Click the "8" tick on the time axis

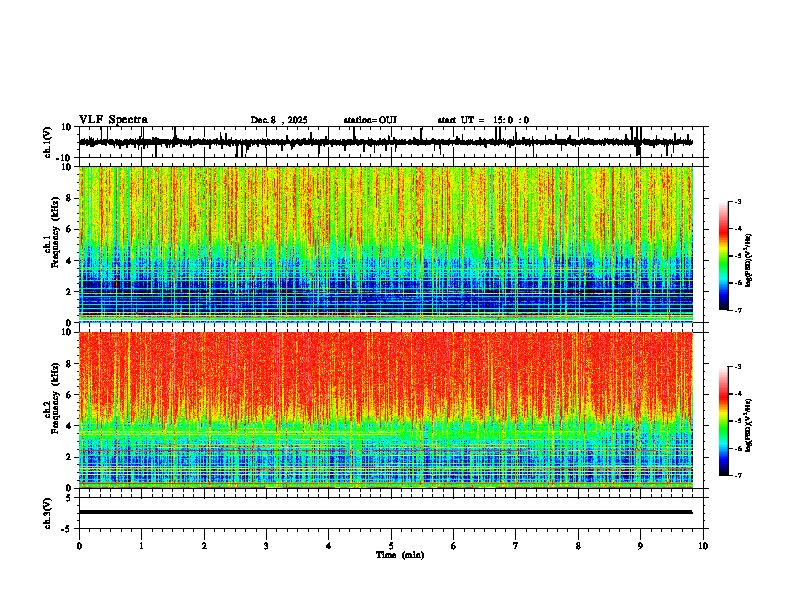tap(578, 546)
